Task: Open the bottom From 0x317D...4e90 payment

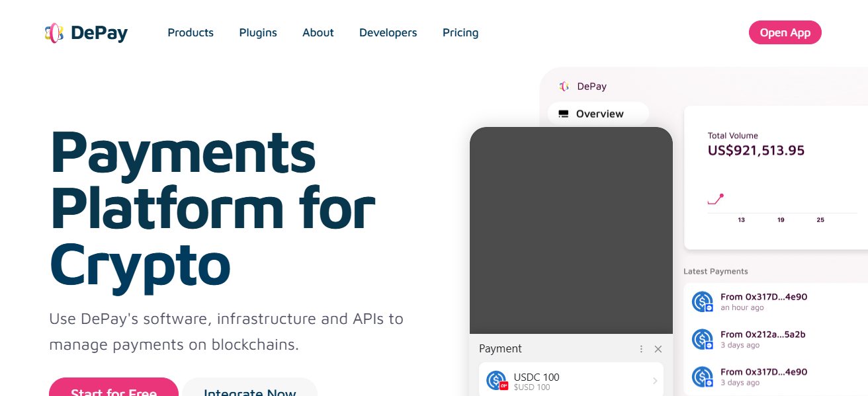Action: pyautogui.click(x=763, y=376)
